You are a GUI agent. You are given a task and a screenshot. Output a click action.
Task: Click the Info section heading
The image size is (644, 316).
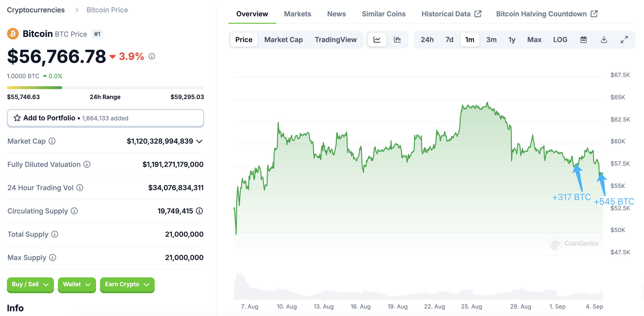tap(15, 308)
